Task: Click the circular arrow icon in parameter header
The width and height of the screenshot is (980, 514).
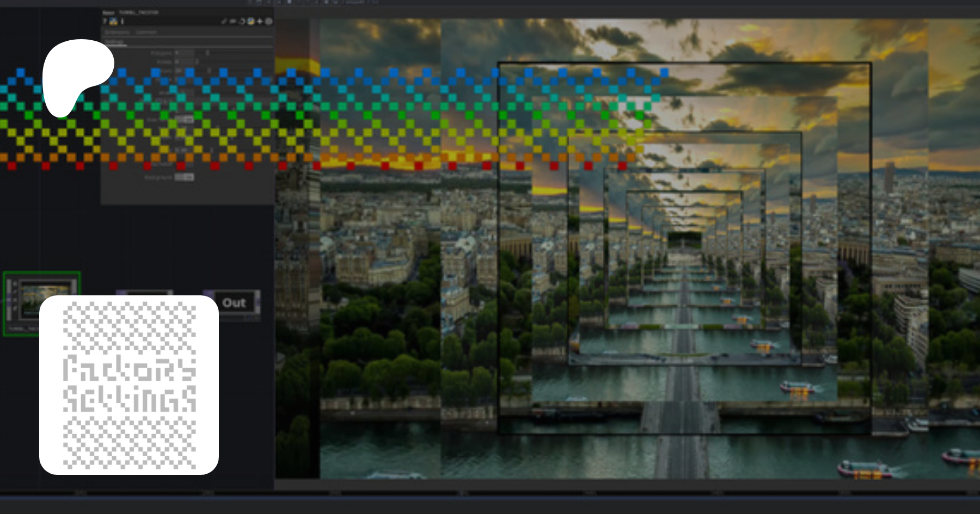Action: [242, 21]
